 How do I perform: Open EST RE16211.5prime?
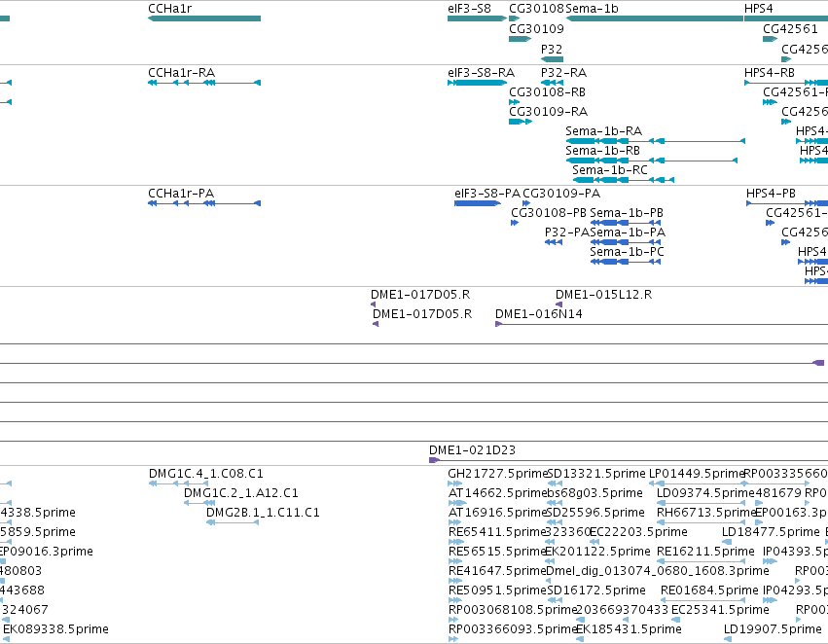pyautogui.click(x=701, y=561)
